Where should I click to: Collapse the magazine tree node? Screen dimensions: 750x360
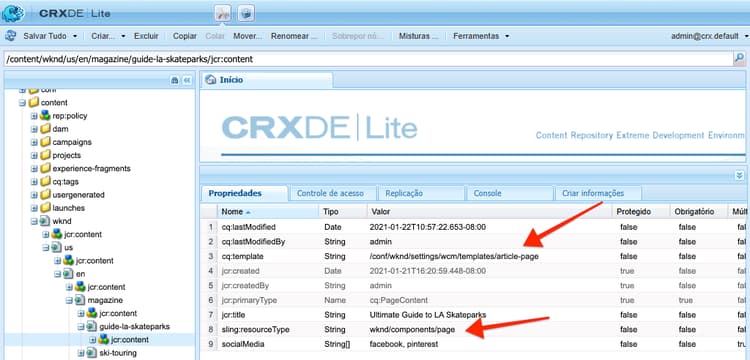click(x=69, y=301)
